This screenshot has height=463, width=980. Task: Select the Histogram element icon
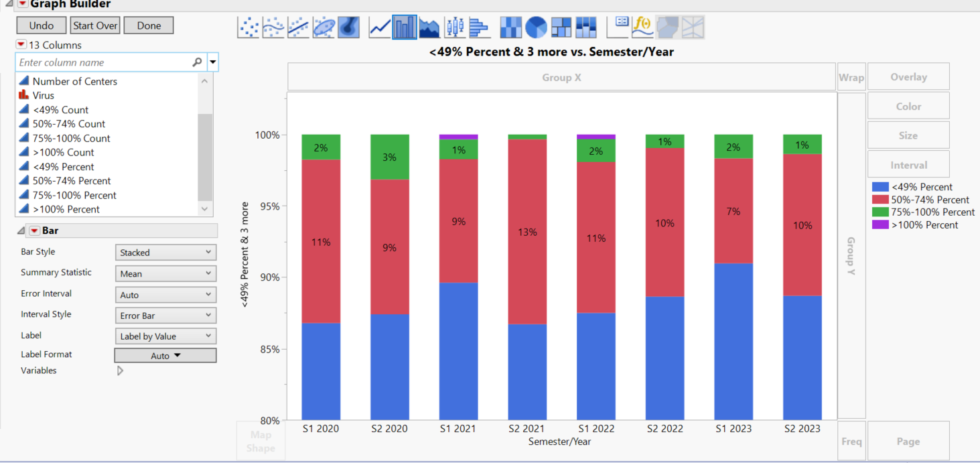pos(479,27)
